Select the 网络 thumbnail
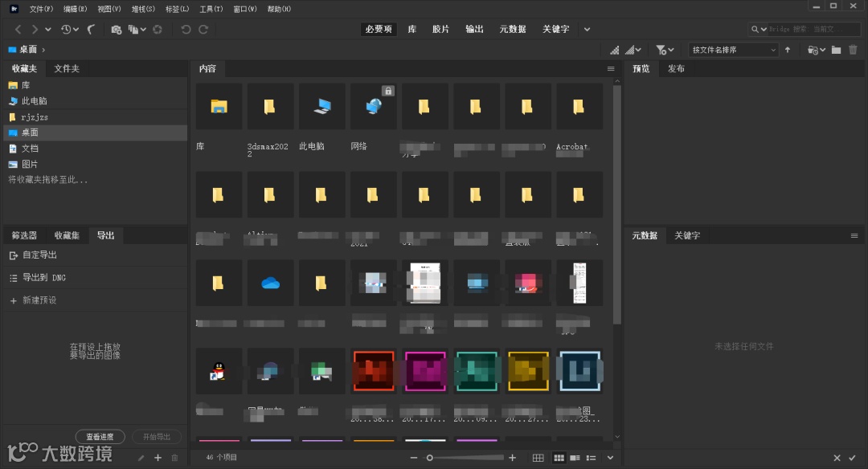The image size is (868, 469). point(374,106)
